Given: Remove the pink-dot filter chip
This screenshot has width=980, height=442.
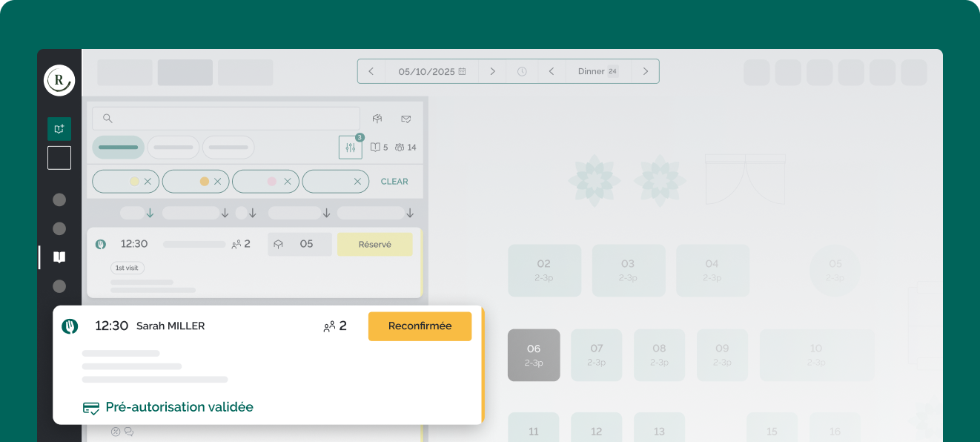Looking at the screenshot, I should click(288, 182).
